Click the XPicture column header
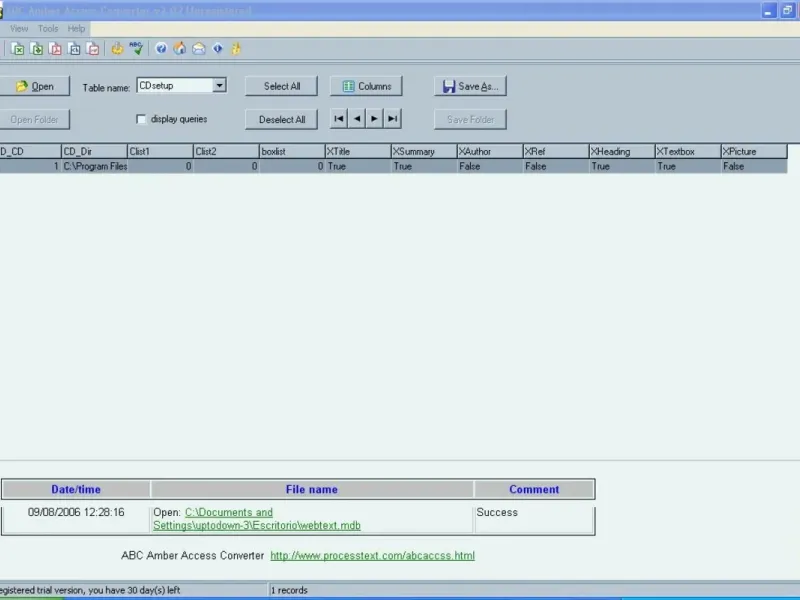Image resolution: width=800 pixels, height=600 pixels. (x=754, y=152)
